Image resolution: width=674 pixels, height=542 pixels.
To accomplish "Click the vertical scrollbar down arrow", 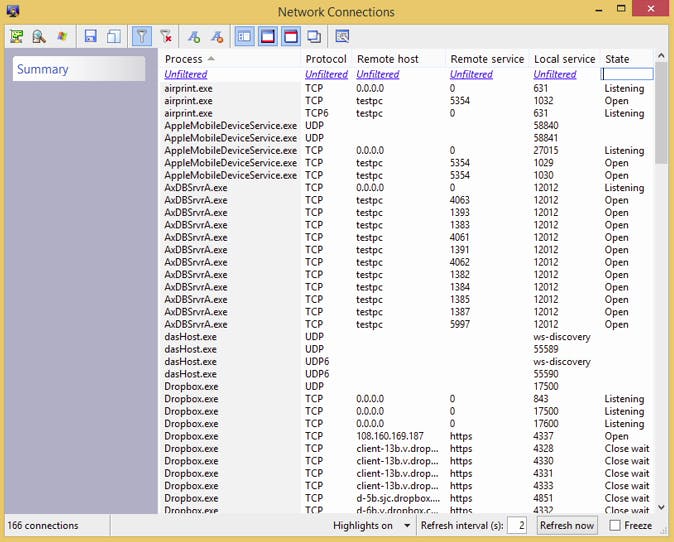I will (661, 506).
